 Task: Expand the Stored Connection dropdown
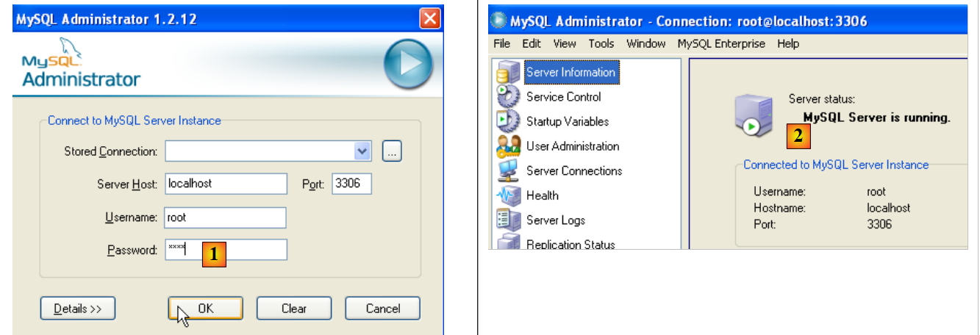click(362, 151)
